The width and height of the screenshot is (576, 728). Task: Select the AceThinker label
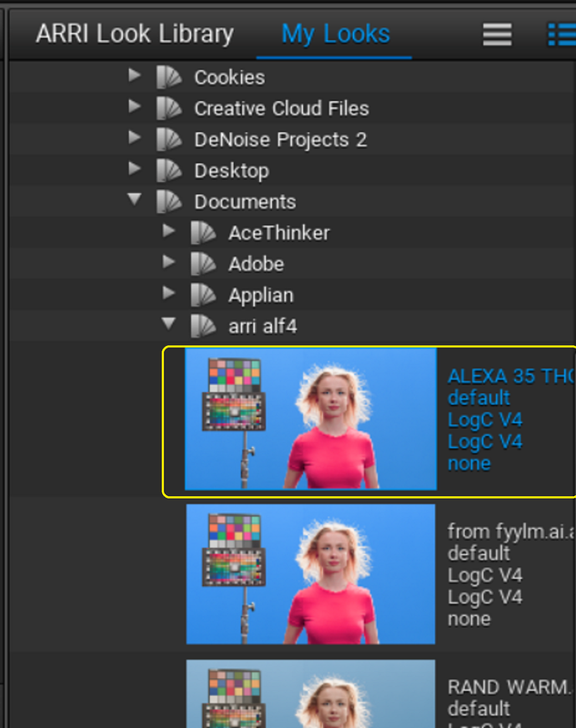coord(279,233)
